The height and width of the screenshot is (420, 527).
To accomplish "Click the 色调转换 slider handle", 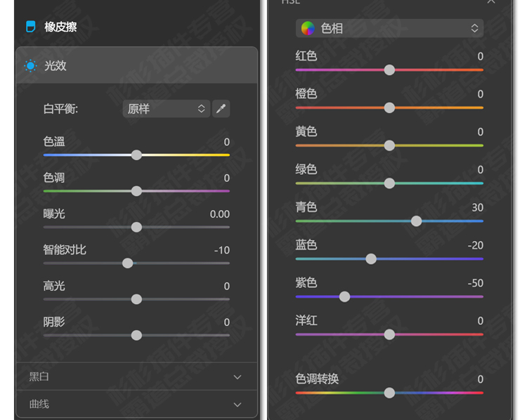I will 389,393.
